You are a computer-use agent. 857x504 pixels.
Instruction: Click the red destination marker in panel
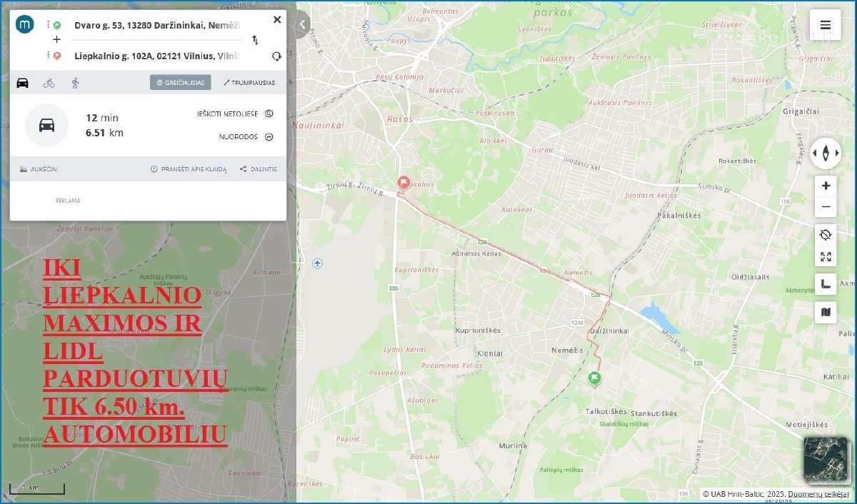click(x=57, y=56)
